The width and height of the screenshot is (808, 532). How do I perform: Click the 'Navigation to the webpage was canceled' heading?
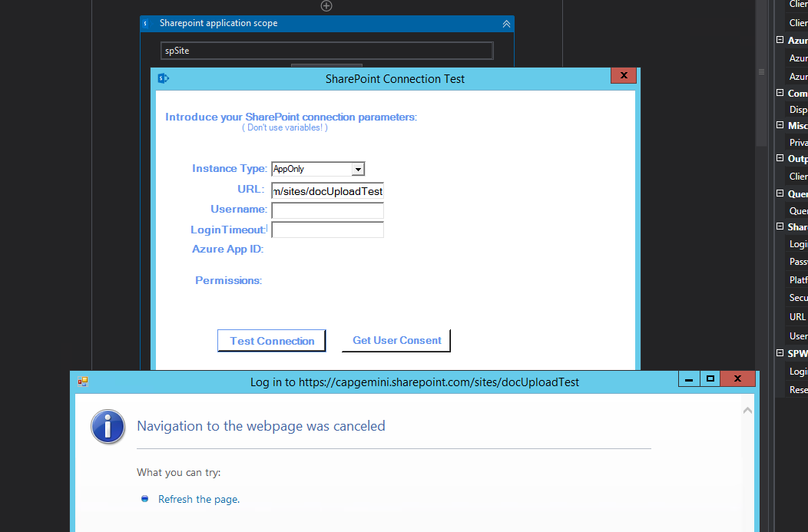click(260, 426)
